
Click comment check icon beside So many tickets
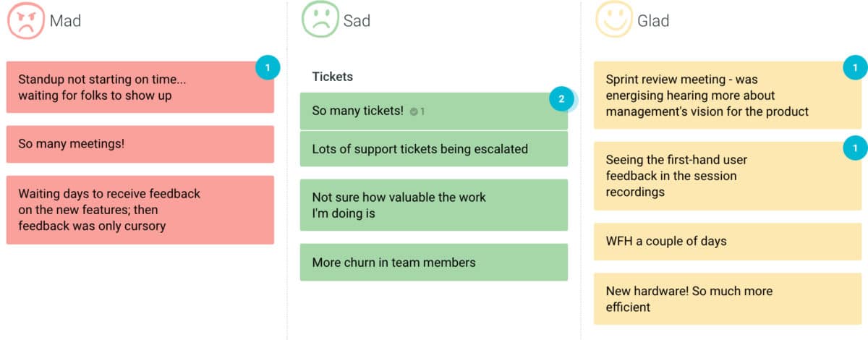click(414, 111)
